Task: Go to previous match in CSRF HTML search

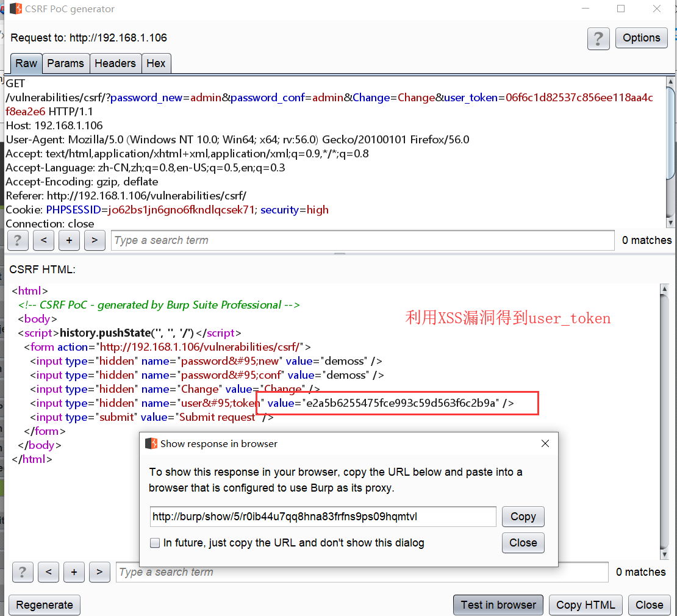Action: coord(48,572)
